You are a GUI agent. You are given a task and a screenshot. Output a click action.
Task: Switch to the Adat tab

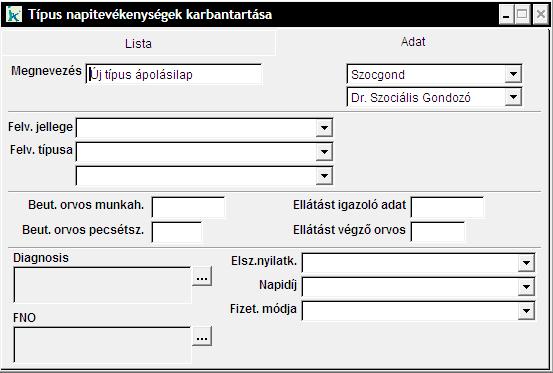click(x=412, y=42)
